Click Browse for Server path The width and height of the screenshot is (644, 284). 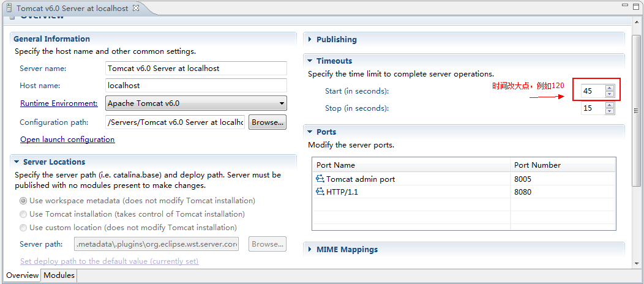(x=268, y=244)
